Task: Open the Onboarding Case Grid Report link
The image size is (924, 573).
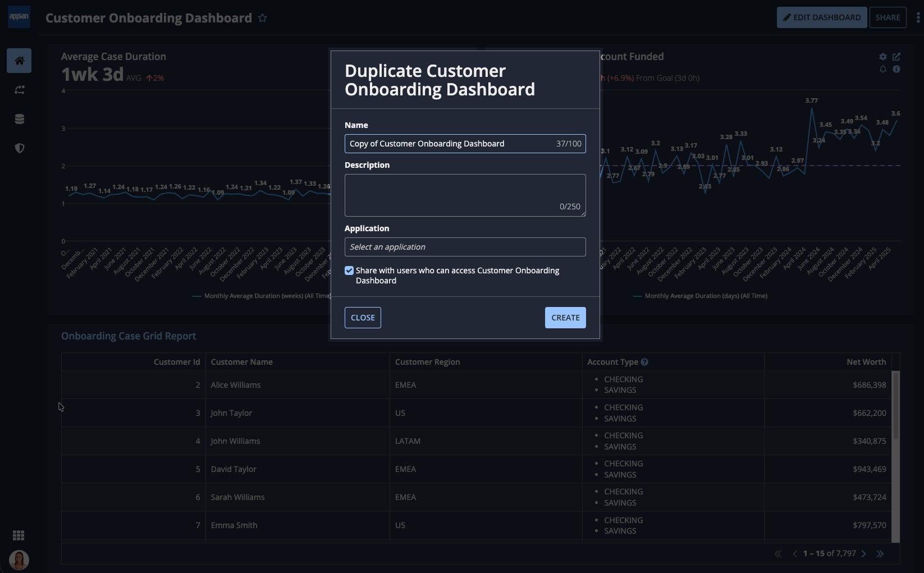Action: pos(129,336)
